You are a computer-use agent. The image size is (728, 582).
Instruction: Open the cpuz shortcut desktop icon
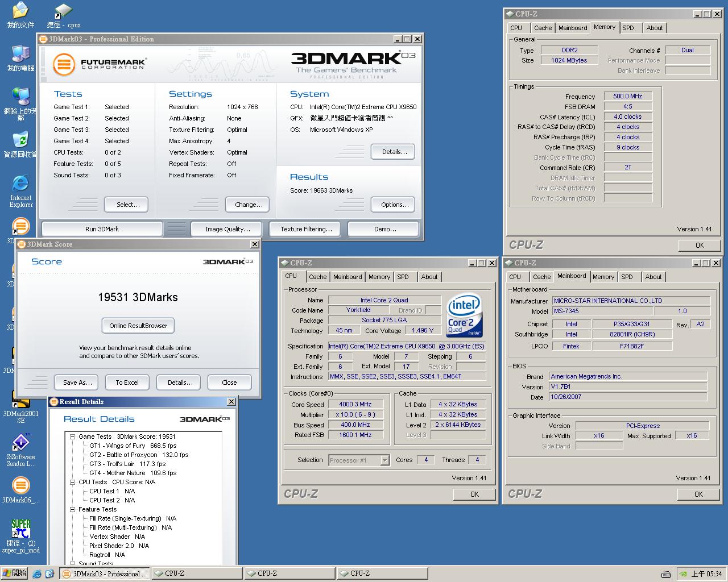(63, 16)
